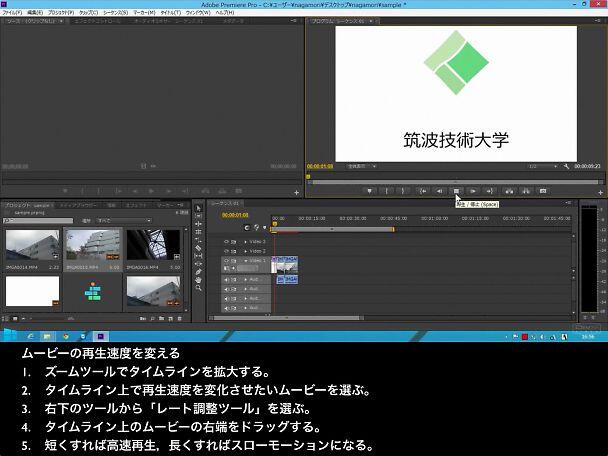Expand the fourth audio track triangle
The image size is (608, 456).
click(x=245, y=309)
